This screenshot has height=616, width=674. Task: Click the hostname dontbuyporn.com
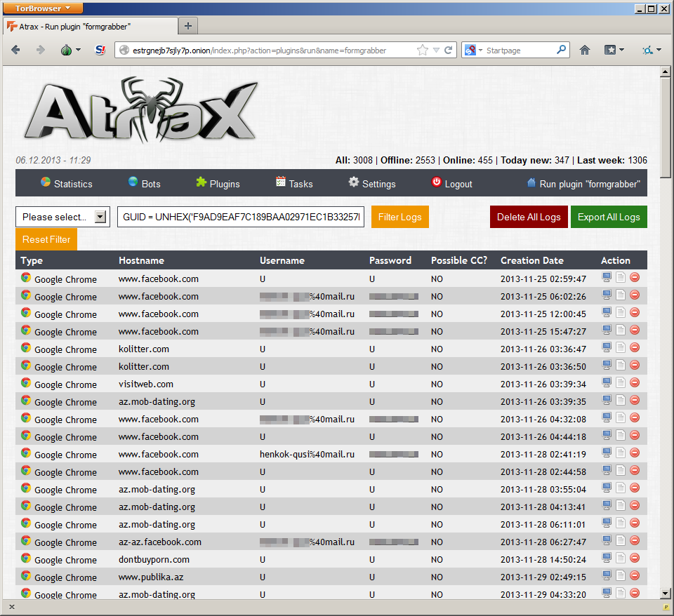pyautogui.click(x=154, y=559)
